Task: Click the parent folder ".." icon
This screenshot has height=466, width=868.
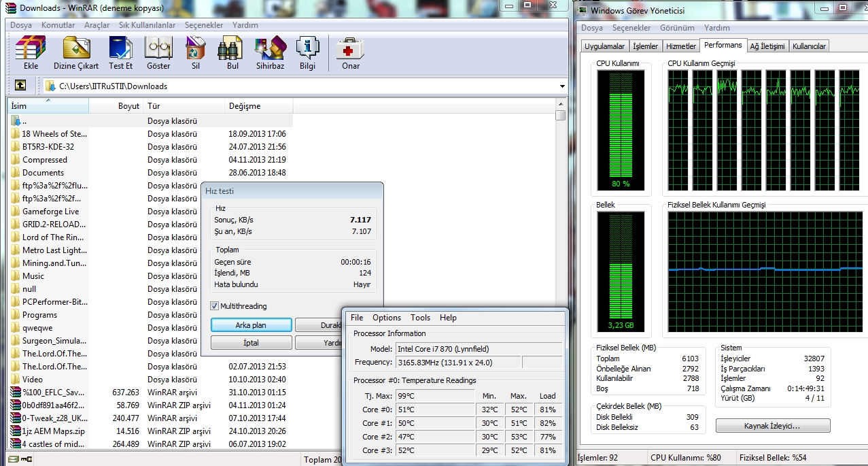Action: coord(16,121)
